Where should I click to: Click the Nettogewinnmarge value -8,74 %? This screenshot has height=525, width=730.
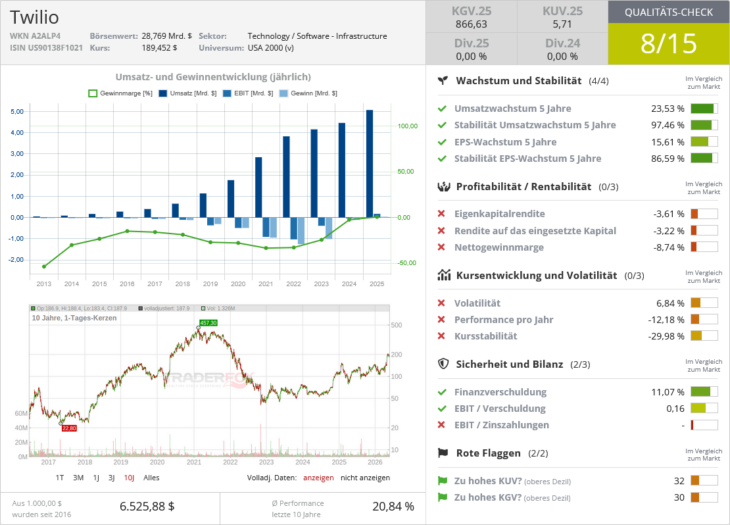669,247
